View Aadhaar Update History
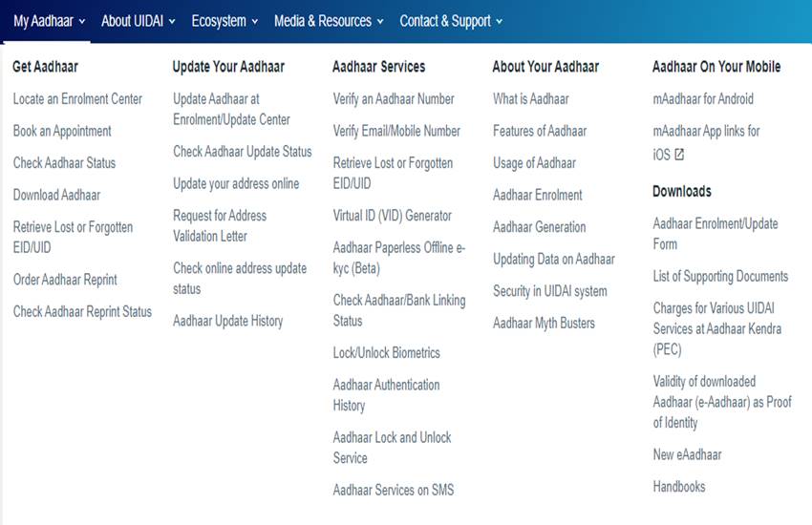This screenshot has width=812, height=525. pyautogui.click(x=227, y=321)
